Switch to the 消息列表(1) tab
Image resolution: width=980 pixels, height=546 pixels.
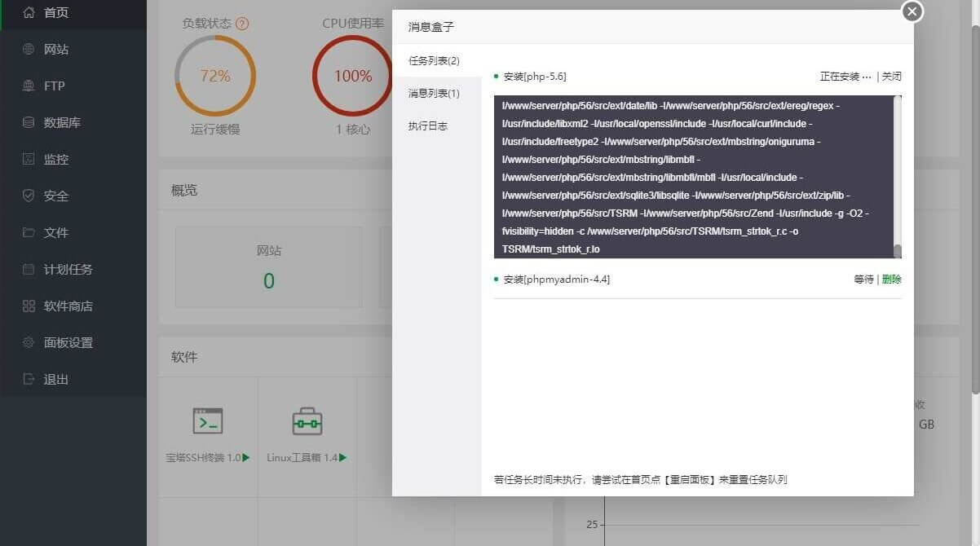[434, 94]
